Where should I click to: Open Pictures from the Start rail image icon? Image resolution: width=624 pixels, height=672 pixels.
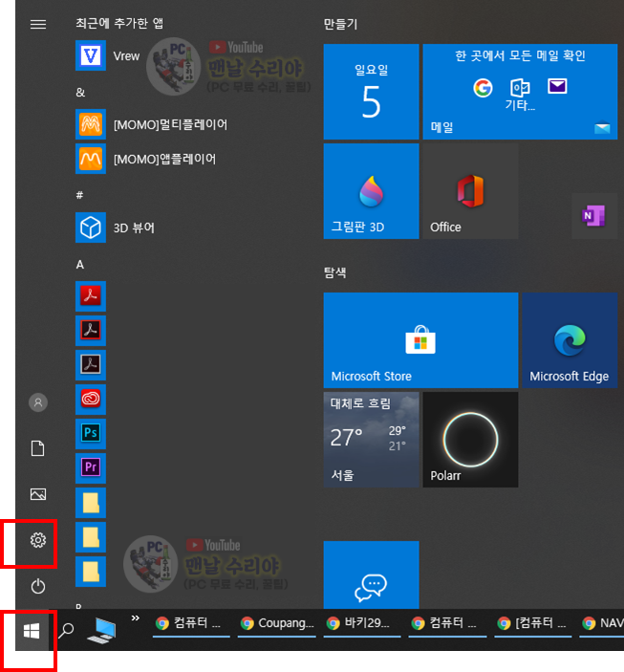tap(38, 494)
